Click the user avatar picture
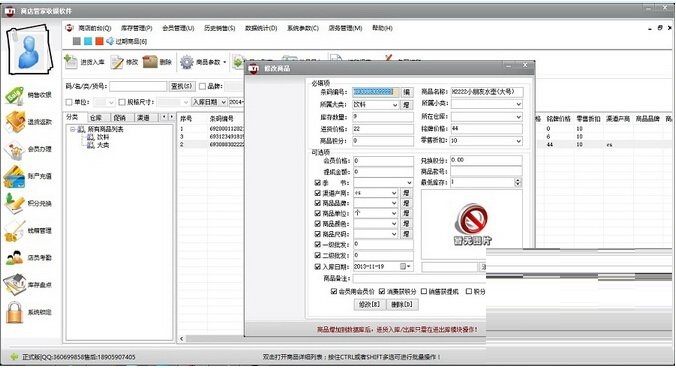The width and height of the screenshot is (676, 368). coord(29,50)
